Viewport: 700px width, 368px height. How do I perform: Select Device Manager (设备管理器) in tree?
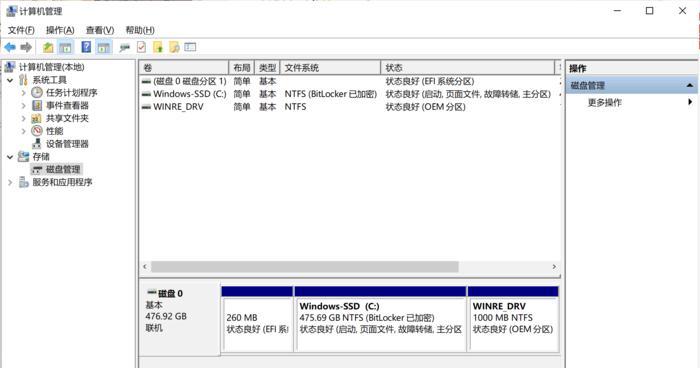tap(67, 144)
